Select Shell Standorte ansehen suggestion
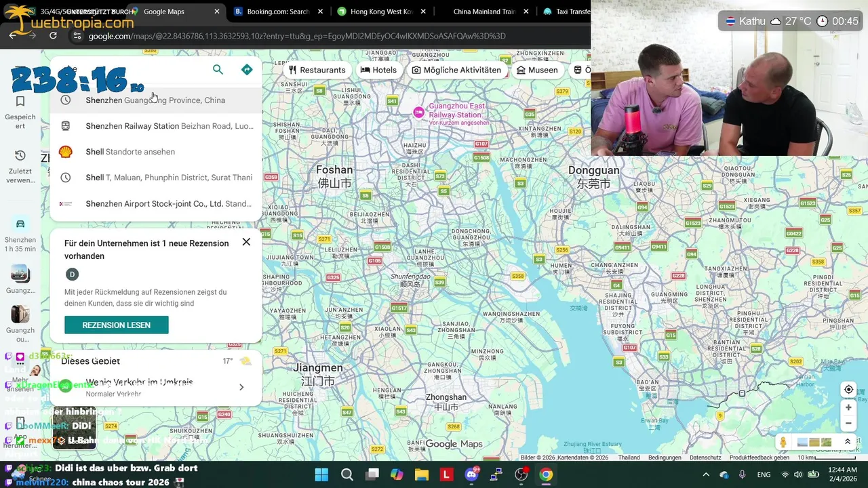The image size is (868, 488). coord(156,152)
